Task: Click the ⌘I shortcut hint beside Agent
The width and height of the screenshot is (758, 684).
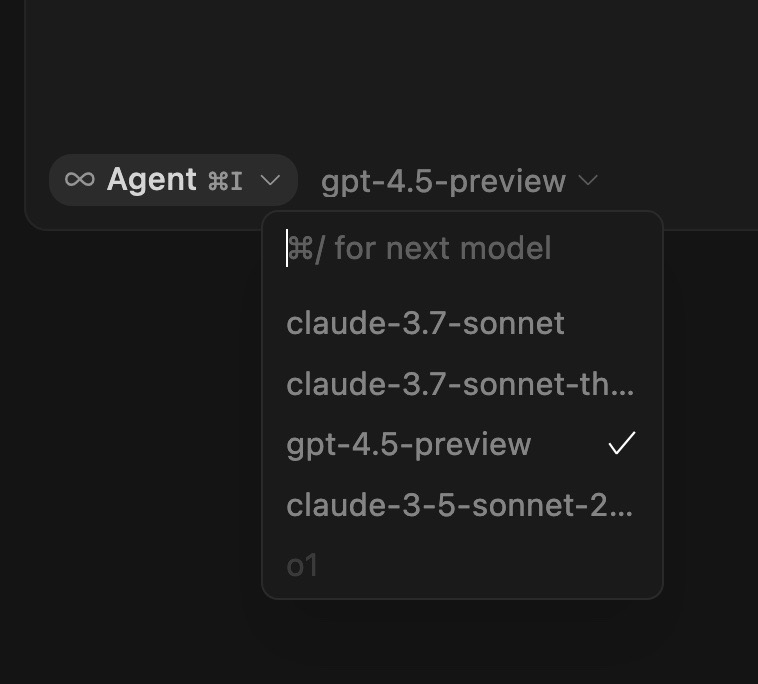Action: (225, 181)
